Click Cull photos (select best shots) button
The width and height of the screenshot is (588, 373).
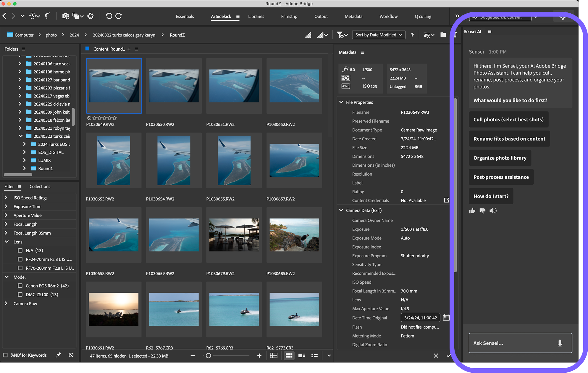[x=508, y=120]
